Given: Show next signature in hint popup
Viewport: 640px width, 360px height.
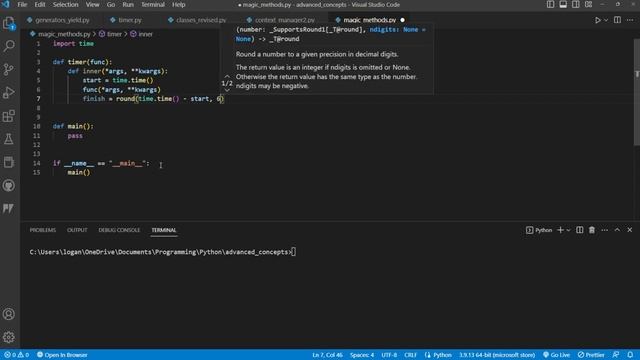Looking at the screenshot, I should pyautogui.click(x=227, y=90).
